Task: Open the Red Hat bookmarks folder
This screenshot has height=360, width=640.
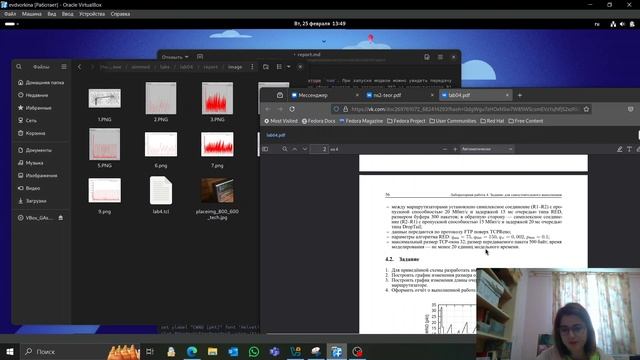Action: tap(492, 121)
